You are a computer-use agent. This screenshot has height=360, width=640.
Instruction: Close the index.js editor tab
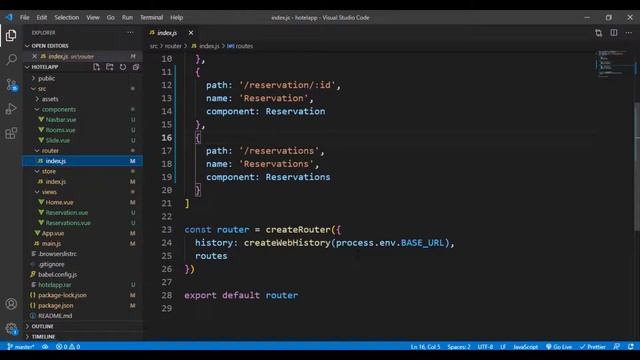[x=191, y=33]
